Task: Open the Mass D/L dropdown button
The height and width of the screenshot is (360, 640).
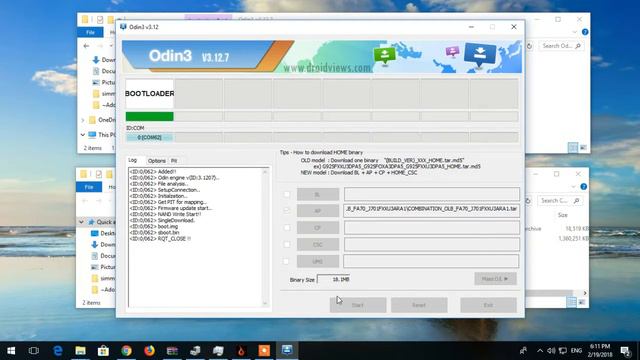Action: click(x=495, y=279)
